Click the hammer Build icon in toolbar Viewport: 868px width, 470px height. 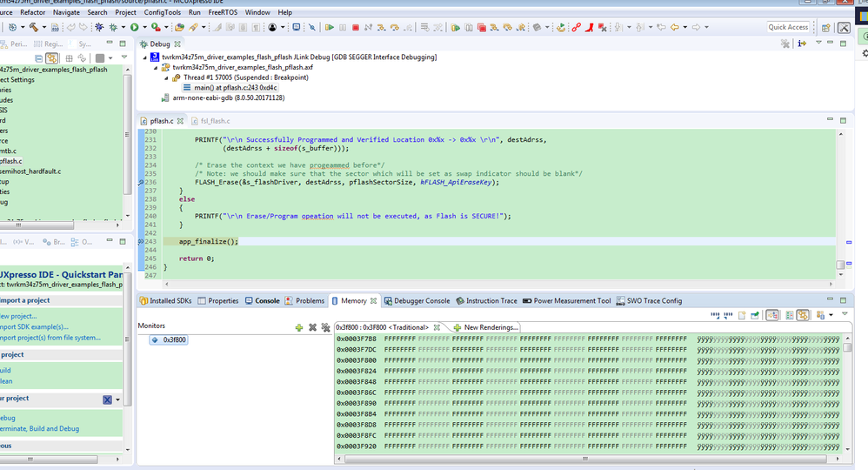coord(34,27)
